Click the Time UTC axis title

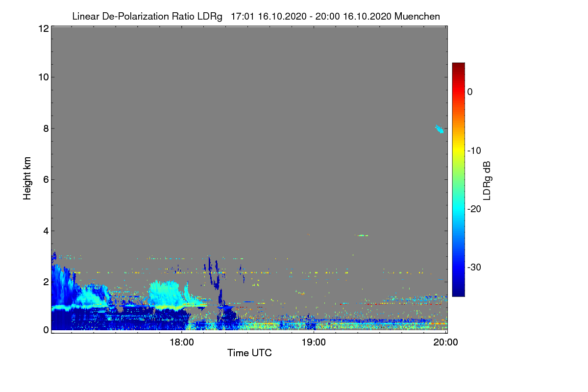249,353
